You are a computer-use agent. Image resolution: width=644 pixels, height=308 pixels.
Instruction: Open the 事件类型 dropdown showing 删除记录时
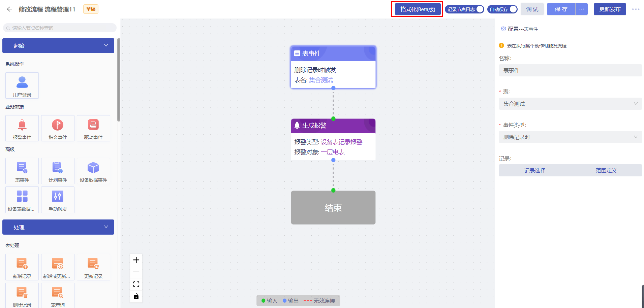570,137
